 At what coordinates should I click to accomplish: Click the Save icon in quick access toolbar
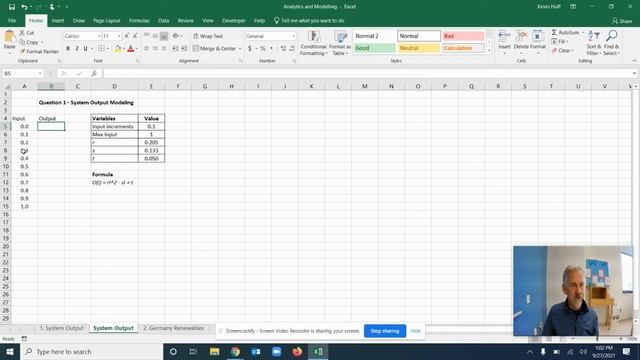click(x=12, y=7)
